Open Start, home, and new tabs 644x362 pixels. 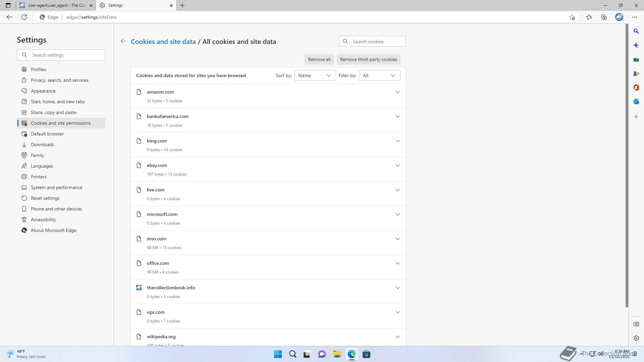(61, 102)
